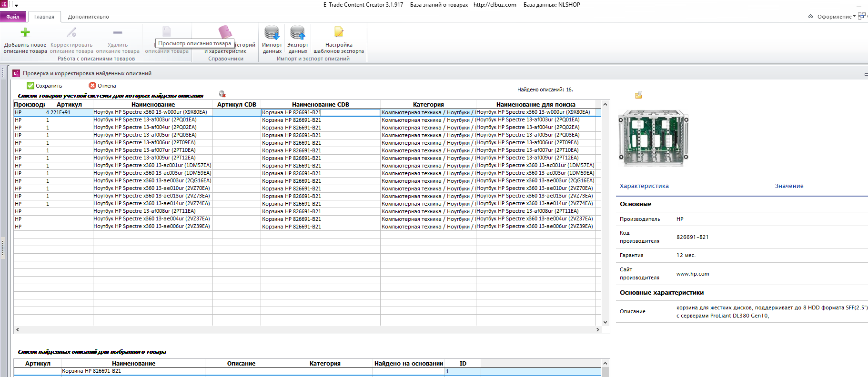Click the icon with red cross beside list title

[222, 94]
